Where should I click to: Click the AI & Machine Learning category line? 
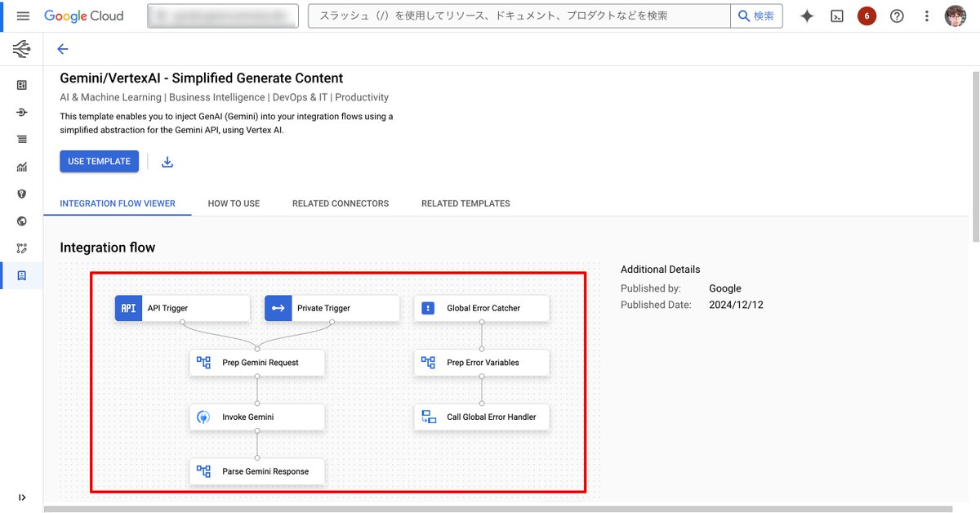pos(225,97)
